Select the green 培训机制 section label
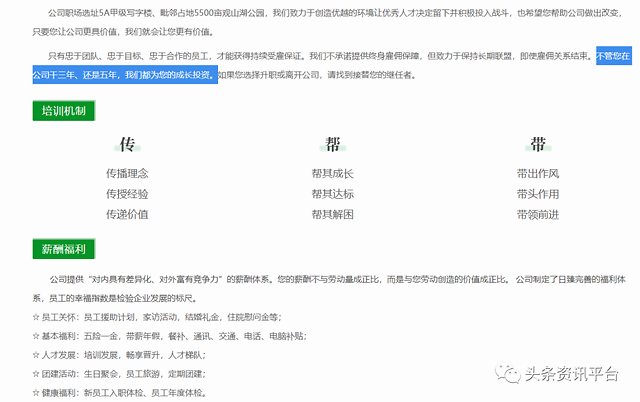The height and width of the screenshot is (402, 640). 63,111
